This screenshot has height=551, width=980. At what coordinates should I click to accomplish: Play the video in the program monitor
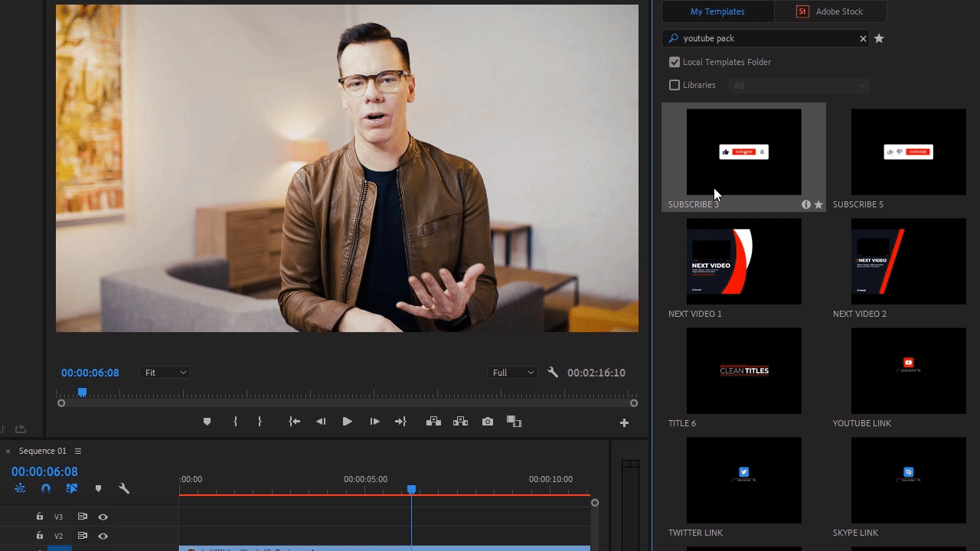pos(347,421)
